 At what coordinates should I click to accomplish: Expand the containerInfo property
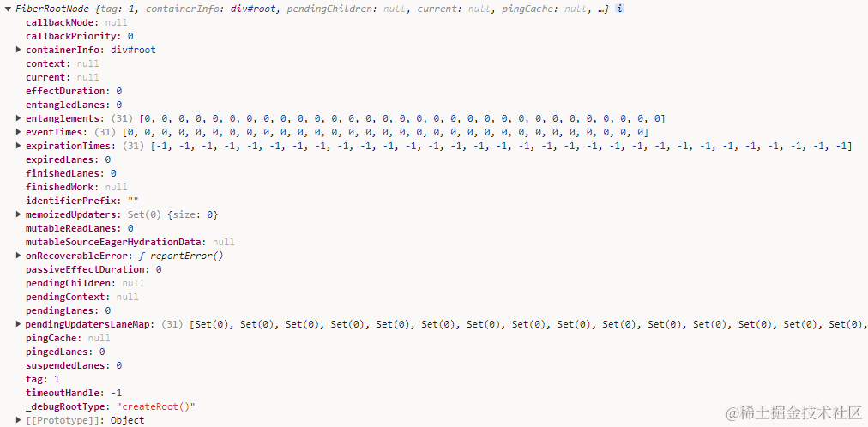(19, 50)
